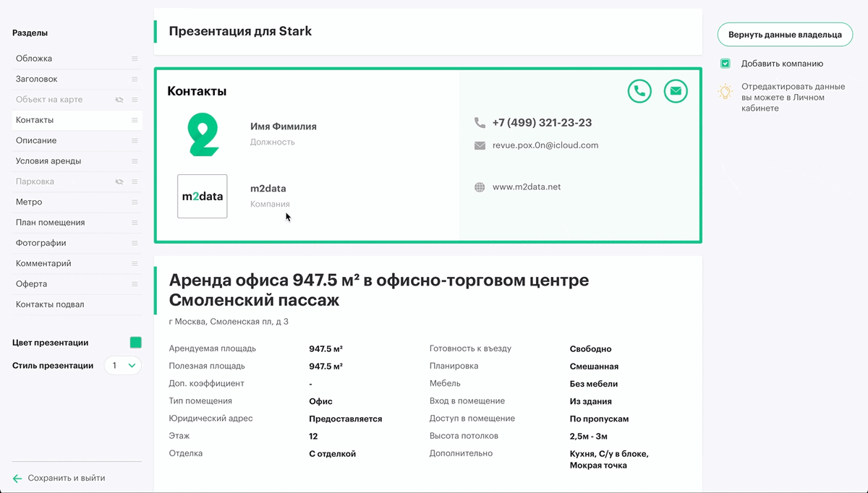The width and height of the screenshot is (868, 493).
Task: Click the Цвет презентации color swatch
Action: [x=135, y=343]
